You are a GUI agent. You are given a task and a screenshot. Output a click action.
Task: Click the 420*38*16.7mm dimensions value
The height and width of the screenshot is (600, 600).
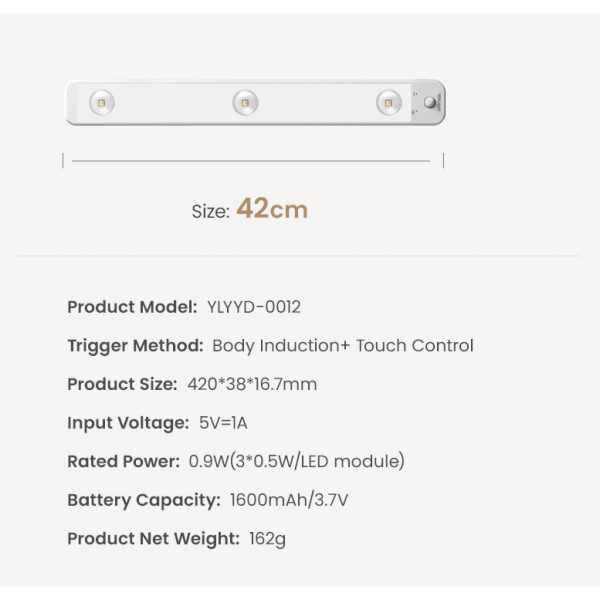252,384
